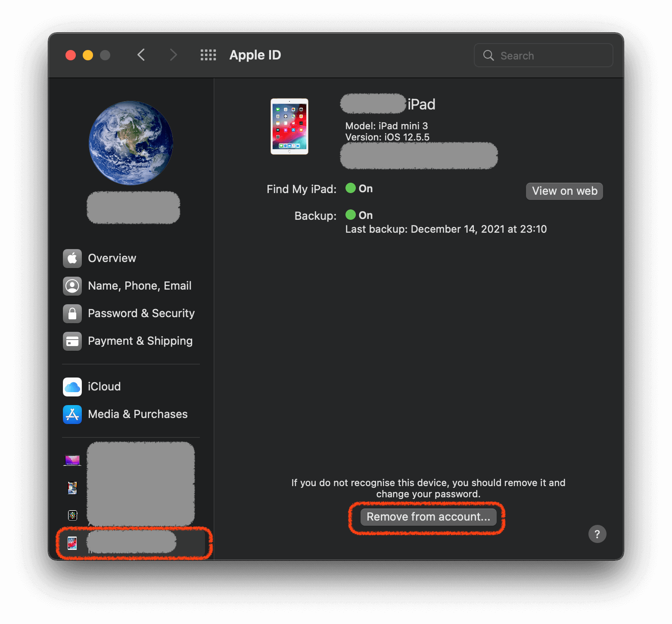This screenshot has height=624, width=672.
Task: Click the iCloud cloud icon
Action: click(x=72, y=387)
